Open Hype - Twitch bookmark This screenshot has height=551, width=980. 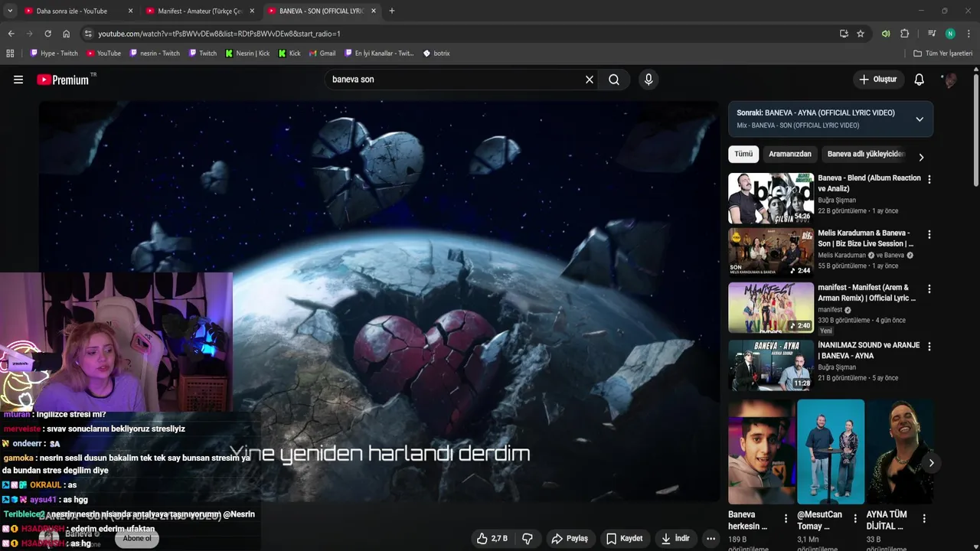click(x=54, y=54)
